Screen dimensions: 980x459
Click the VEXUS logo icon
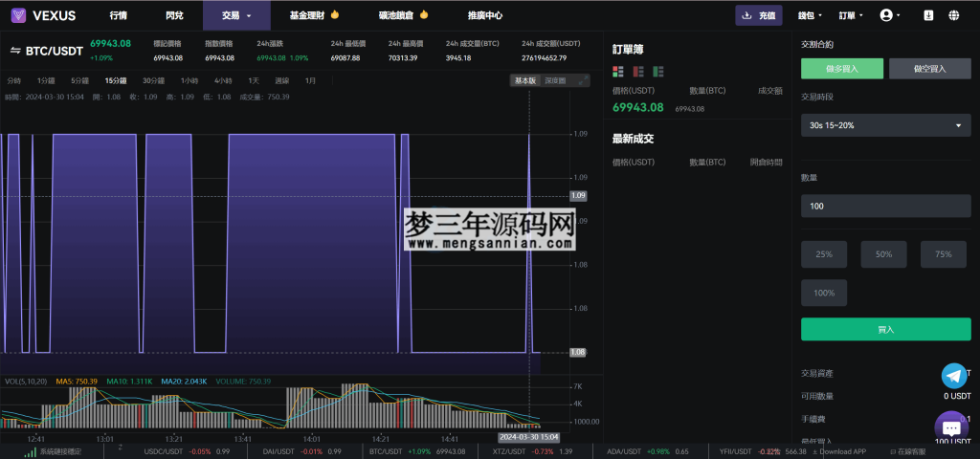coord(19,15)
